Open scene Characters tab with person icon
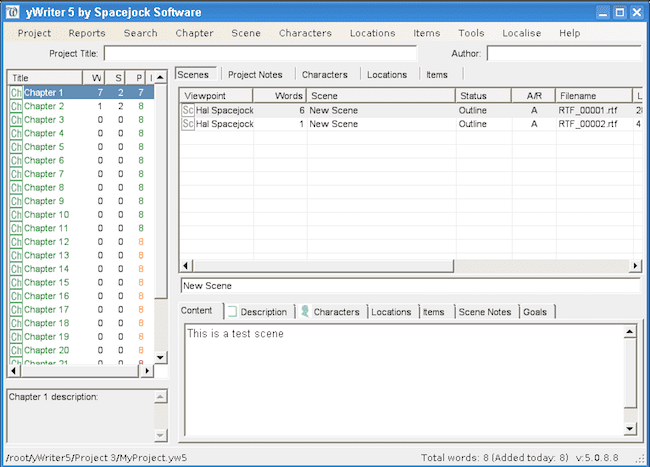Viewport: 650px width, 467px height. pyautogui.click(x=331, y=312)
